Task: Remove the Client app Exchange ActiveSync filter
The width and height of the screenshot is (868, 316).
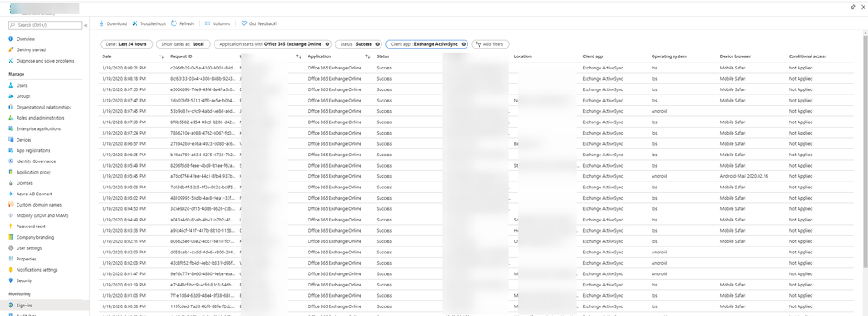Action: coord(464,44)
